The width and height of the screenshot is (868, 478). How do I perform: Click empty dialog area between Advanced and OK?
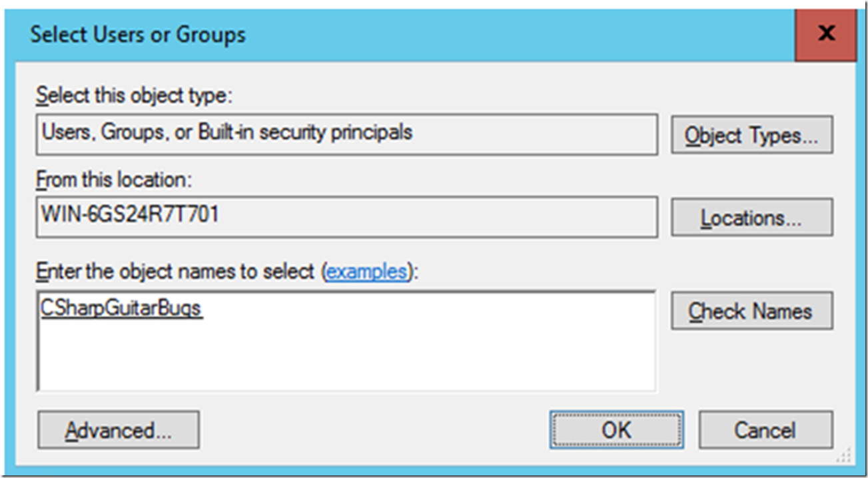click(373, 429)
